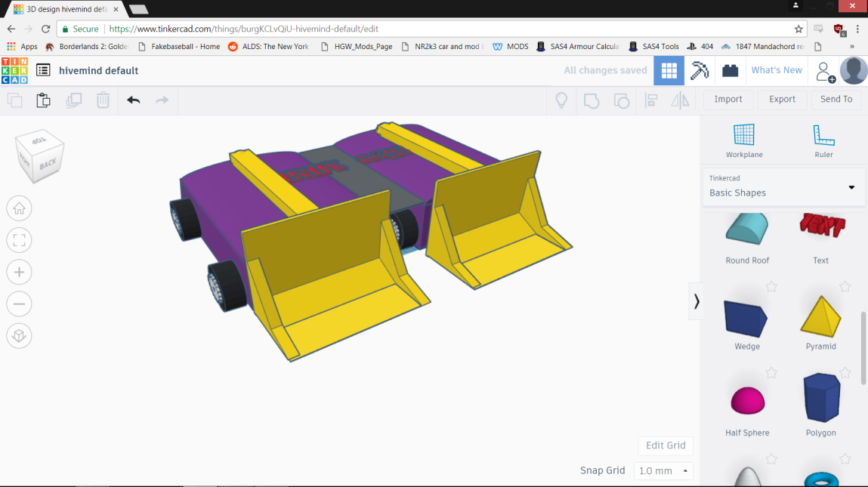Screen dimensions: 868x487
Task: Click the Ungroup shapes icon
Action: point(622,100)
